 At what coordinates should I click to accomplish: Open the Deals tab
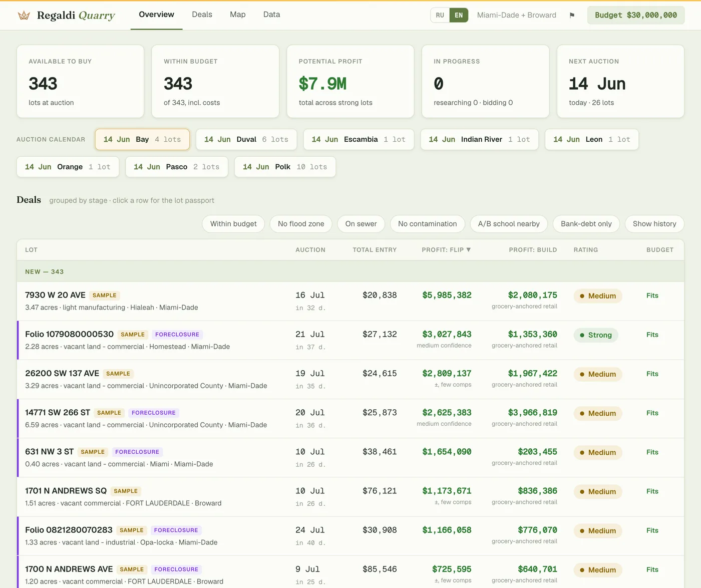click(202, 15)
